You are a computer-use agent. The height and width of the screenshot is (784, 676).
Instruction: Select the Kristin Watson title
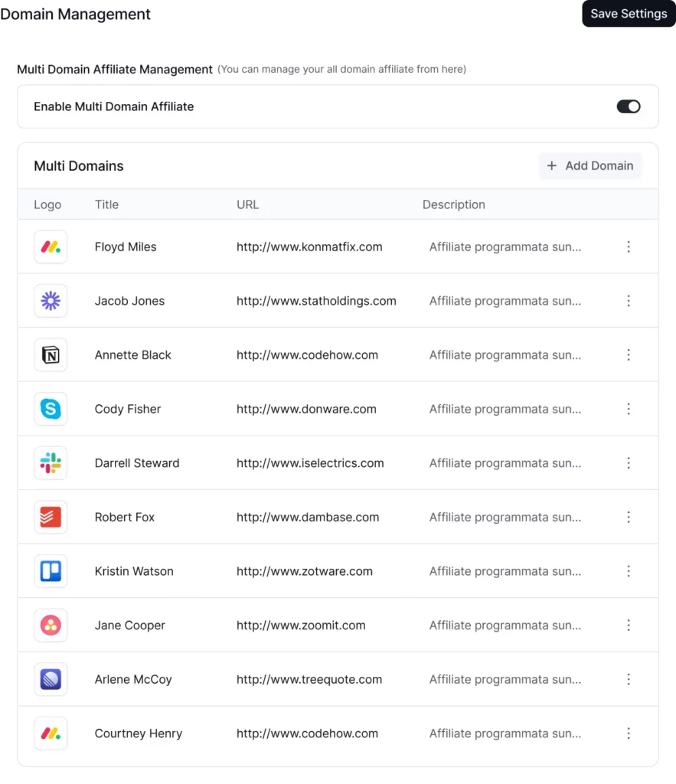134,571
